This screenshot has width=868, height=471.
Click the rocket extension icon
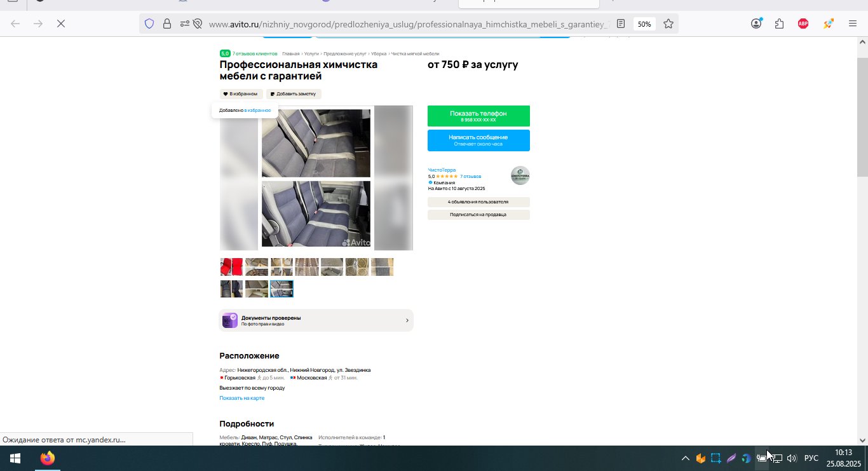pyautogui.click(x=828, y=24)
